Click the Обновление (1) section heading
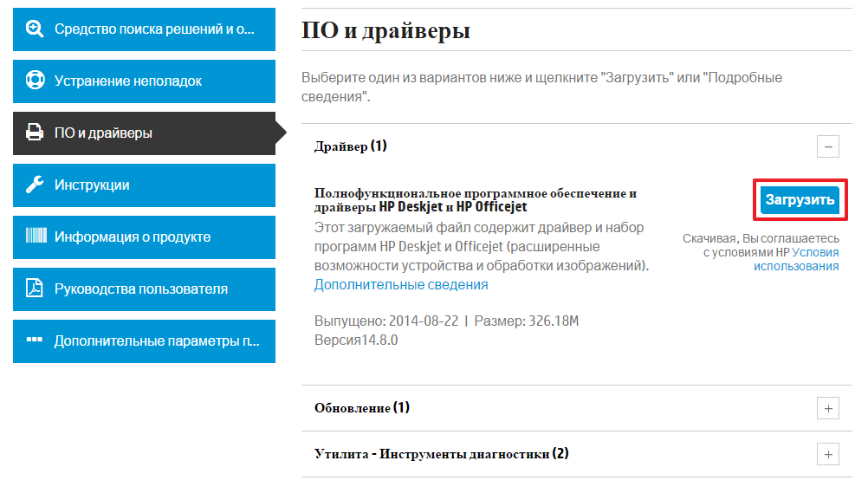The height and width of the screenshot is (480, 868). (361, 407)
